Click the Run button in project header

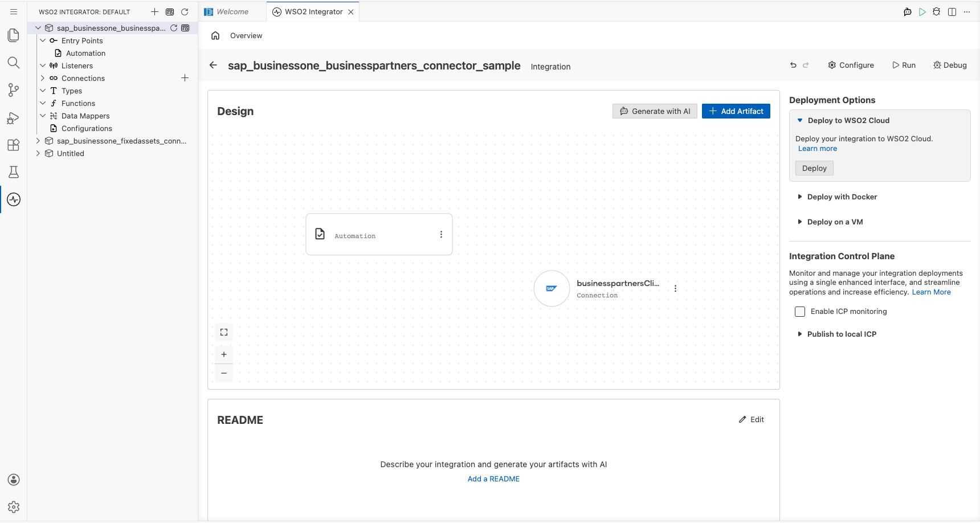(x=904, y=65)
